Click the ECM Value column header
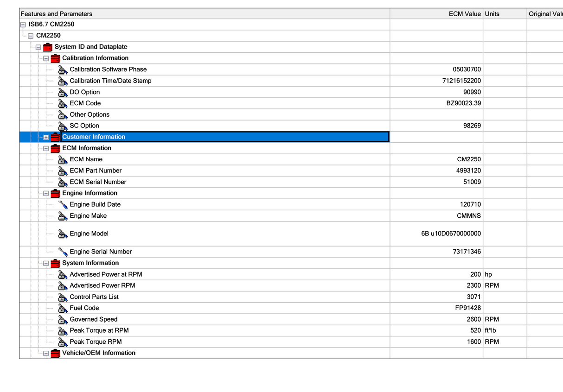The image size is (563, 392). (x=464, y=14)
